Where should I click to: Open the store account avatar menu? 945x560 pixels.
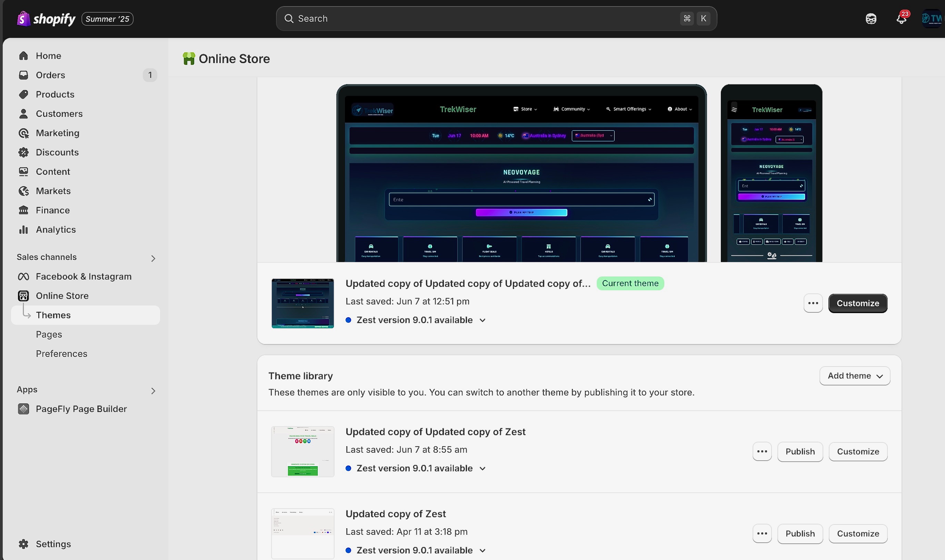click(x=932, y=19)
